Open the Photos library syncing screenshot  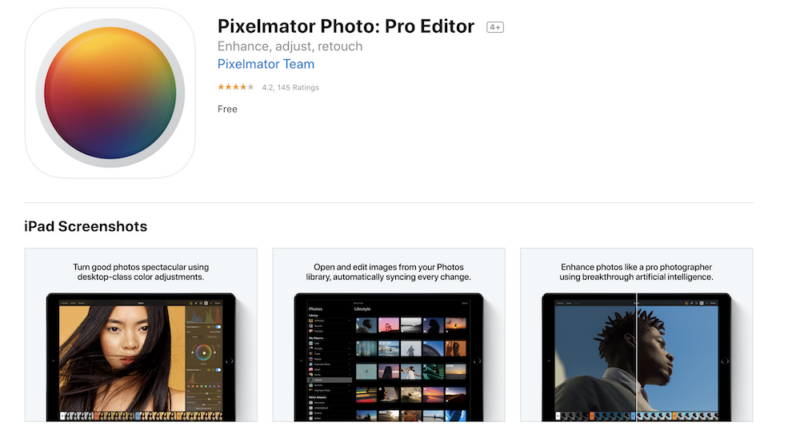click(x=389, y=335)
